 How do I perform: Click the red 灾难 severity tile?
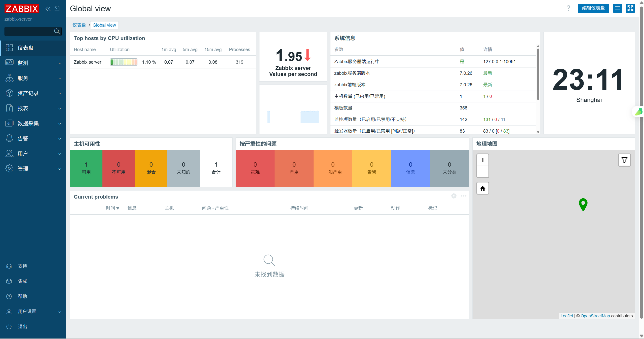pyautogui.click(x=255, y=168)
